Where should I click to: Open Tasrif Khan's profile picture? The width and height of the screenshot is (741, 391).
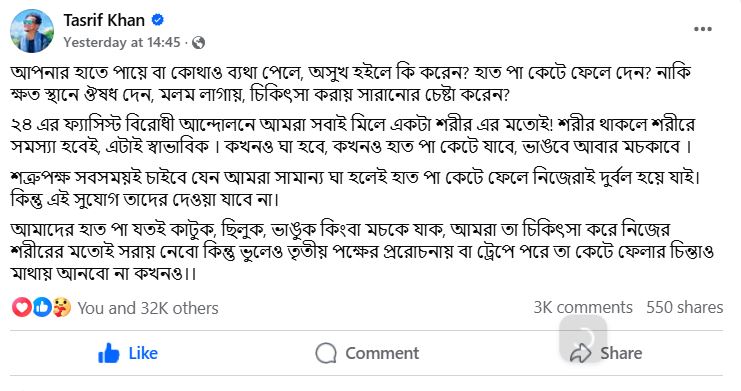click(x=32, y=30)
